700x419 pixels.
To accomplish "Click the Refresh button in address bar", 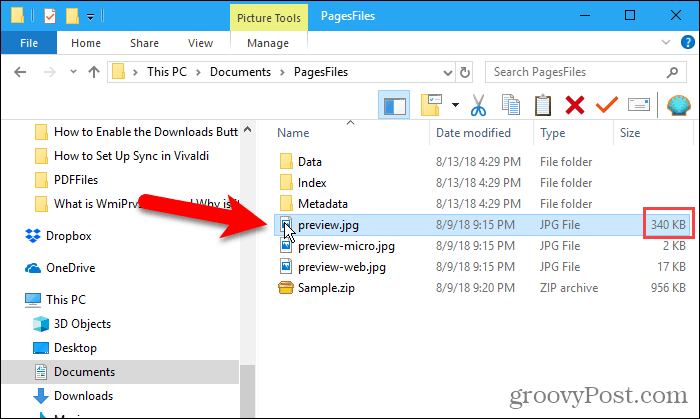I will (x=465, y=72).
